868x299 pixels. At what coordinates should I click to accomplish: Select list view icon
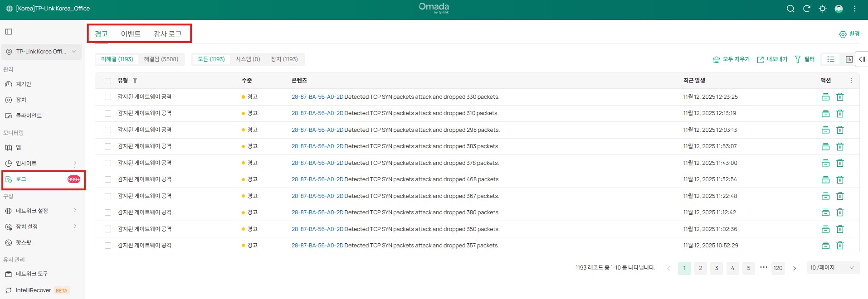pyautogui.click(x=831, y=59)
